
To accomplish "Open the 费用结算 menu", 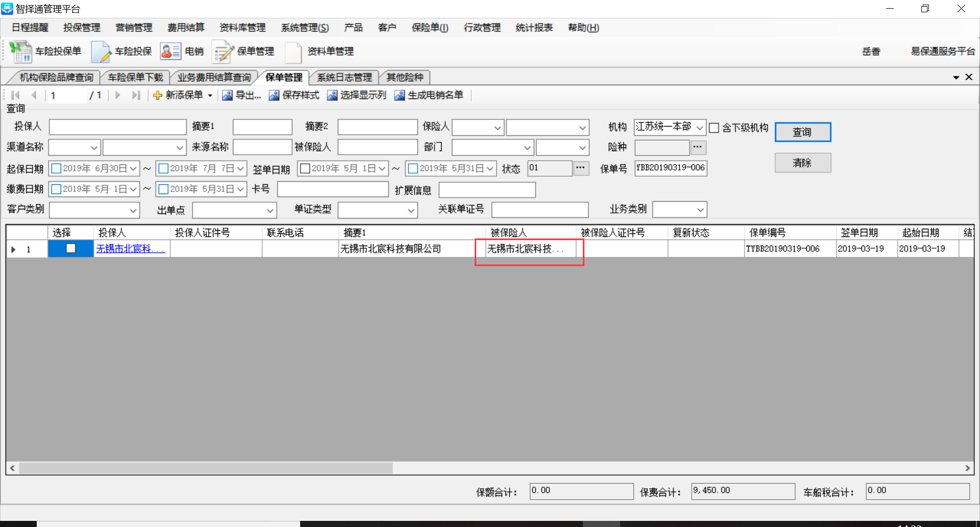I will (x=186, y=28).
